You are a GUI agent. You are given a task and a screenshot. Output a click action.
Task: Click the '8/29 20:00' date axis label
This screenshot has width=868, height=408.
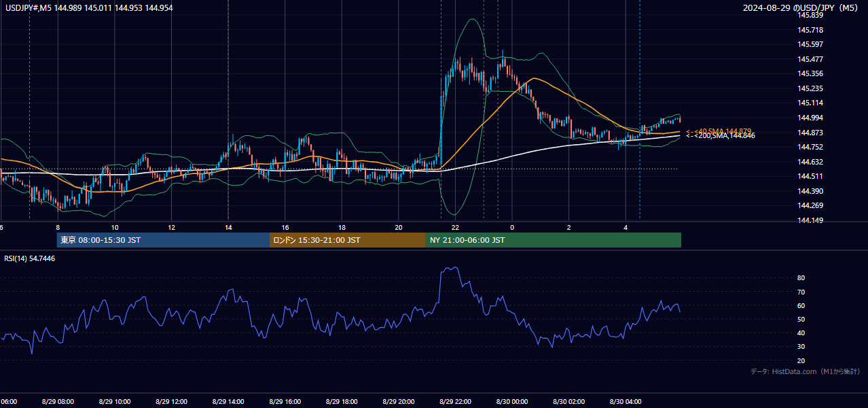398,402
